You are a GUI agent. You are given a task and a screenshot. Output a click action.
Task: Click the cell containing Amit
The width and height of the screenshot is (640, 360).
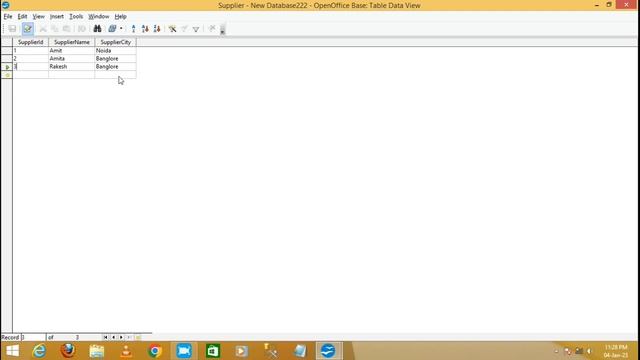(x=71, y=51)
